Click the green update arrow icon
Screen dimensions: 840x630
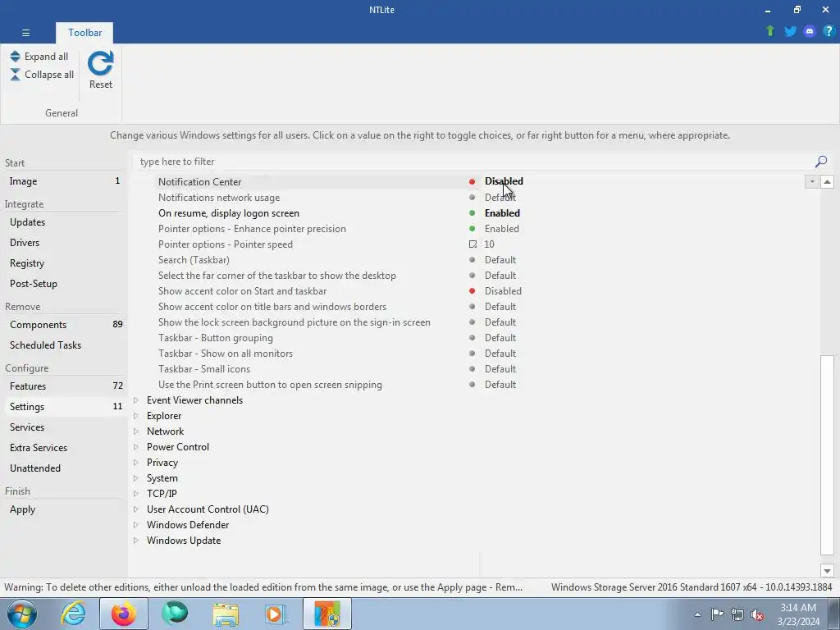(770, 31)
